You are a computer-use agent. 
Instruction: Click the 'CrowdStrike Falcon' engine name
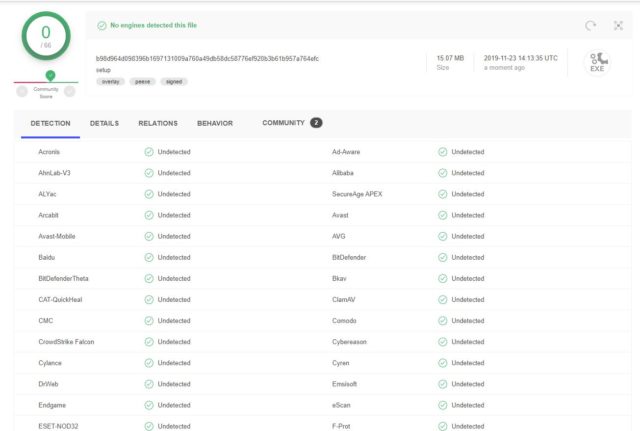point(66,342)
